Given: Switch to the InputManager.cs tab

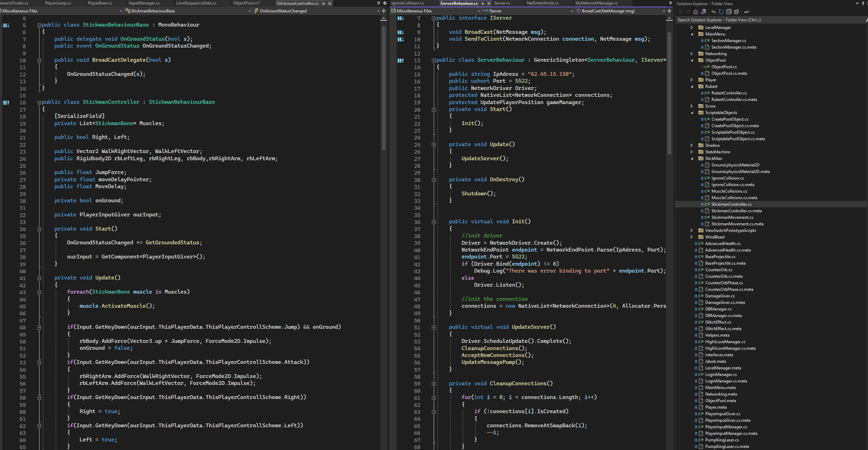Looking at the screenshot, I should pos(144,3).
